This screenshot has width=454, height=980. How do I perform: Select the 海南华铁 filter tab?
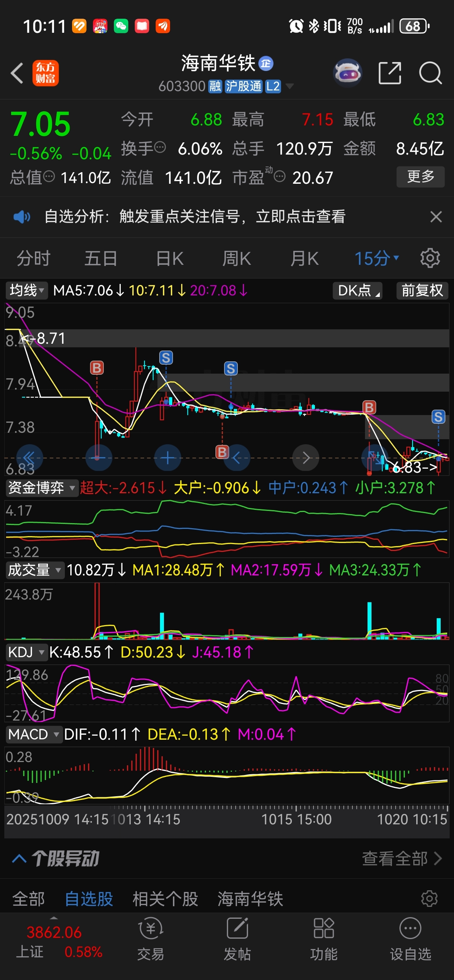(250, 899)
